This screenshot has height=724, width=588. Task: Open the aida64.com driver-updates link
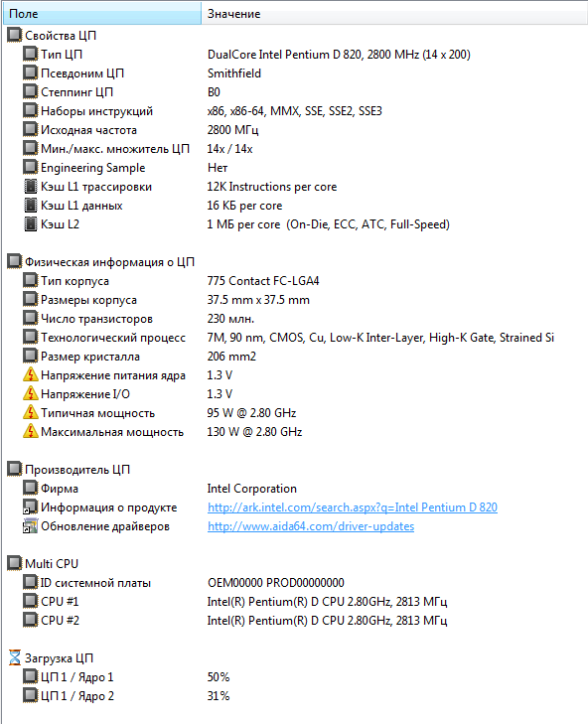click(x=311, y=526)
